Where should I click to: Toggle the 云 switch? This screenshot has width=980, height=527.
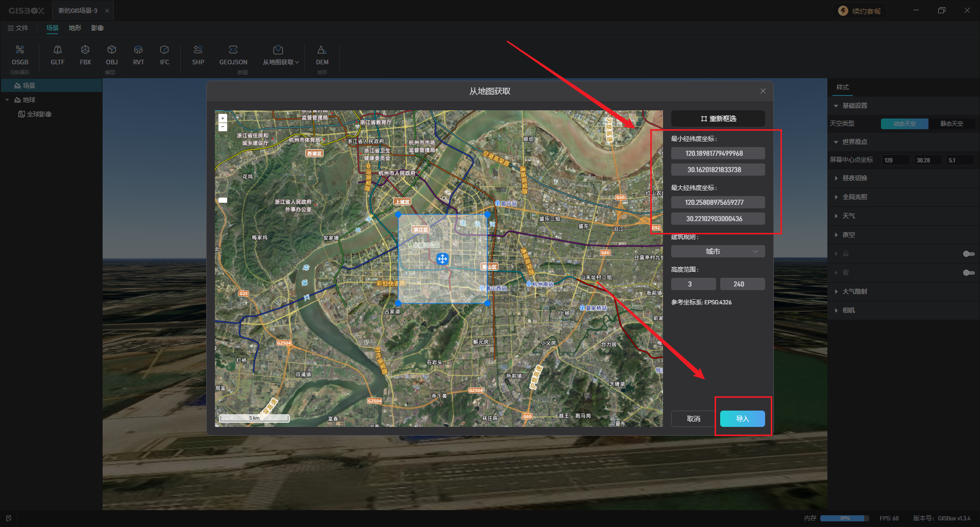tap(968, 254)
